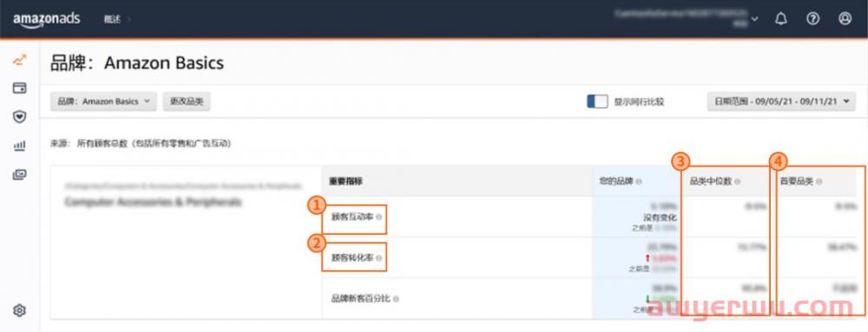
Task: Click the 您的品牌 column header
Action: pos(616,182)
